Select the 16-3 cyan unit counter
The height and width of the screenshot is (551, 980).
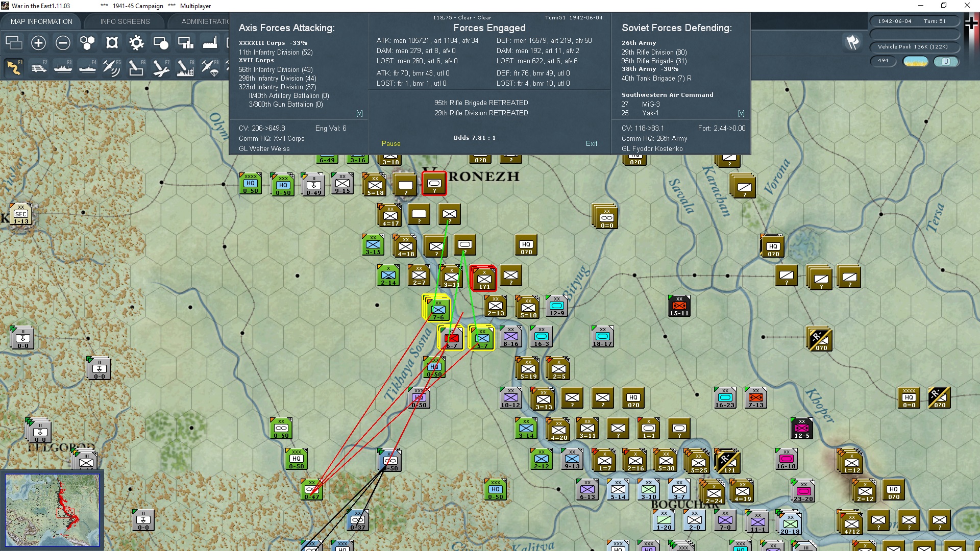coord(542,337)
